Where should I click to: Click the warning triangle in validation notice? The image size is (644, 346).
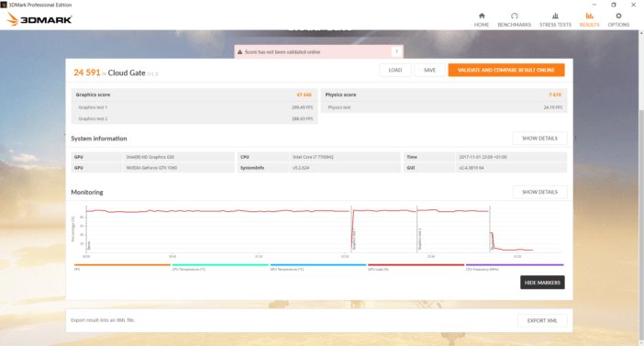239,52
